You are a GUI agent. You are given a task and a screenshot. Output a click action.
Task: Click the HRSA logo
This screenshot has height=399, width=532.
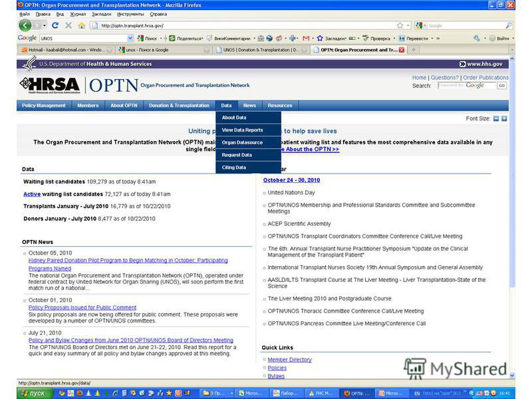(x=49, y=85)
